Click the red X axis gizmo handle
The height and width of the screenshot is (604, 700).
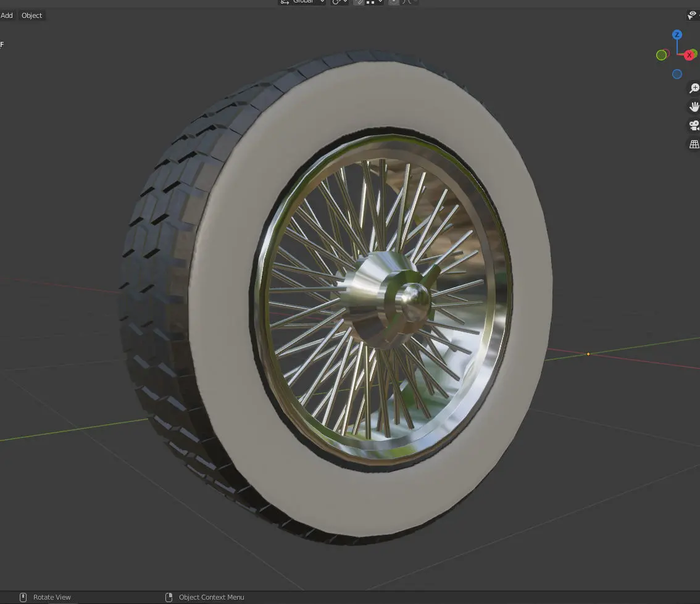689,55
